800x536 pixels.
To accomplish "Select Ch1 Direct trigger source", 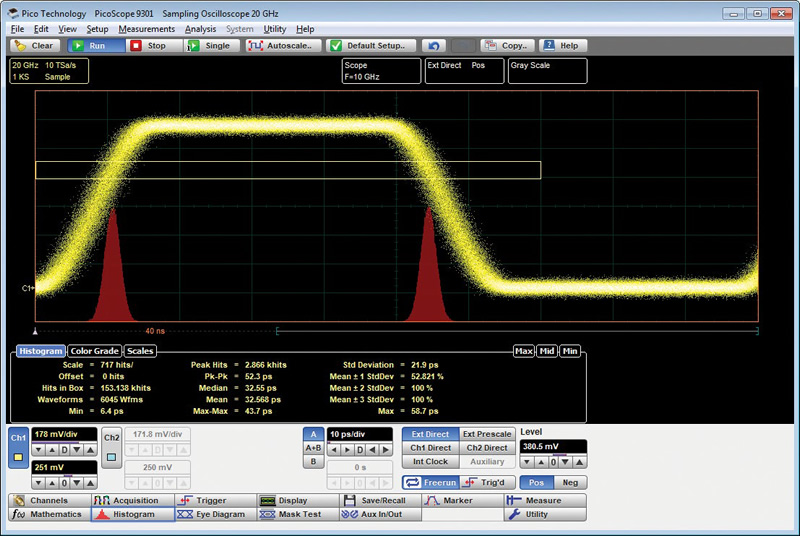I will pos(431,448).
